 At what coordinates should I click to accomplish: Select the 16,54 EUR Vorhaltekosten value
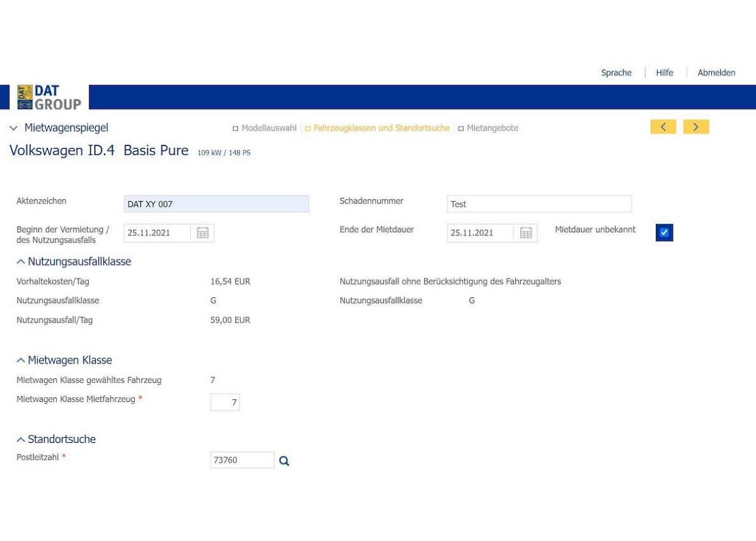(230, 282)
